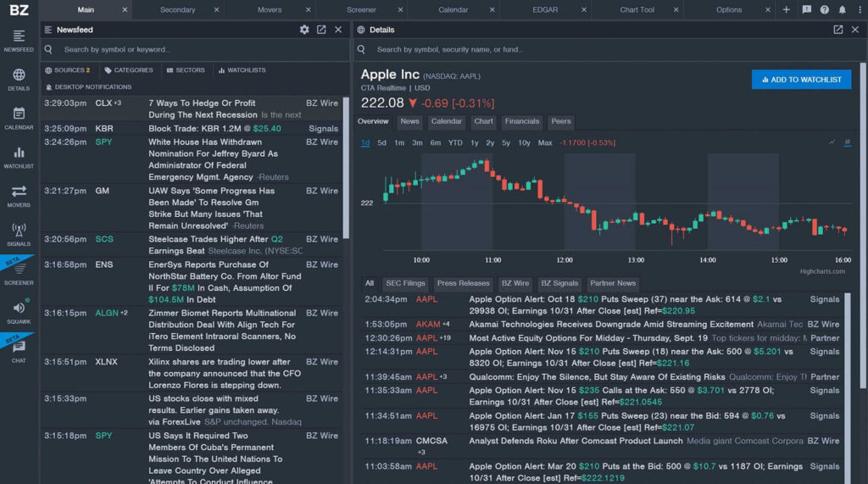
Task: Open the Movers sidebar panel
Action: [x=19, y=196]
